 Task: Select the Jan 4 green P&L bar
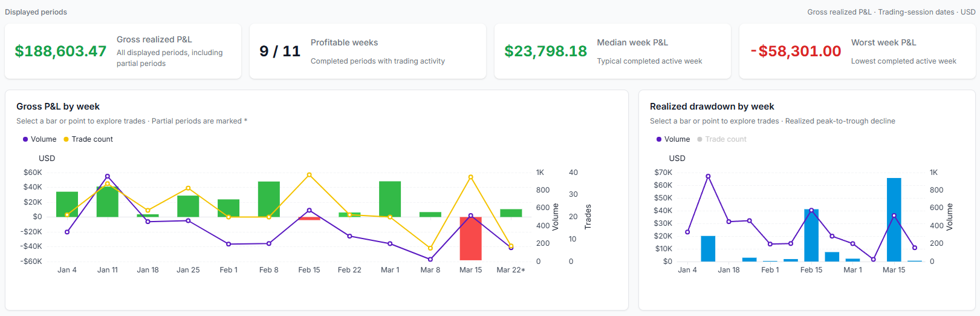[x=67, y=204]
